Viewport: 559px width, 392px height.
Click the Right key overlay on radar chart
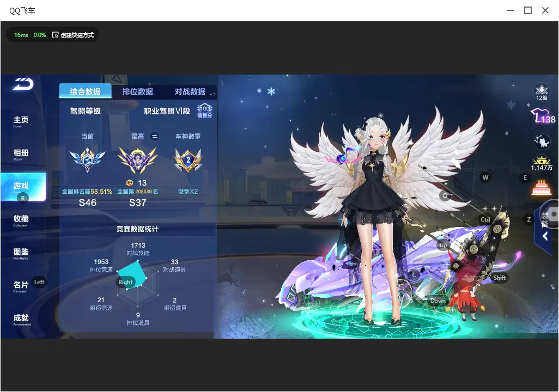(x=125, y=282)
